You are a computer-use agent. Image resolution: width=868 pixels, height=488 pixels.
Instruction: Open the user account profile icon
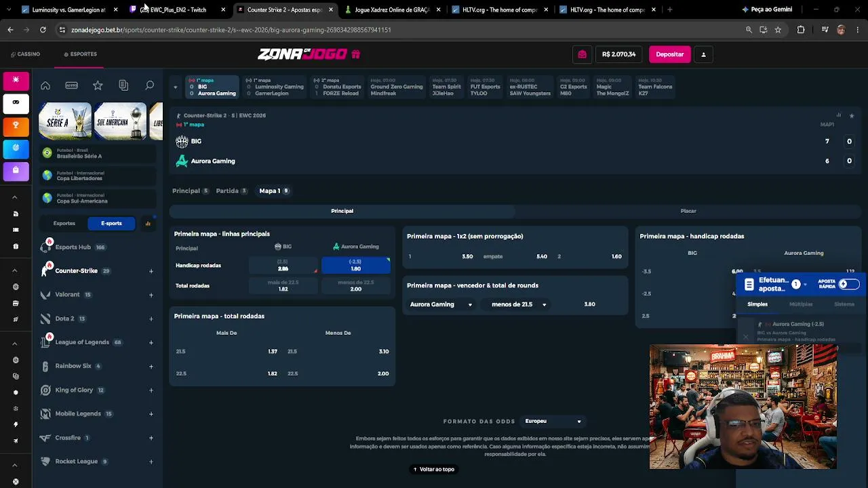(x=703, y=54)
